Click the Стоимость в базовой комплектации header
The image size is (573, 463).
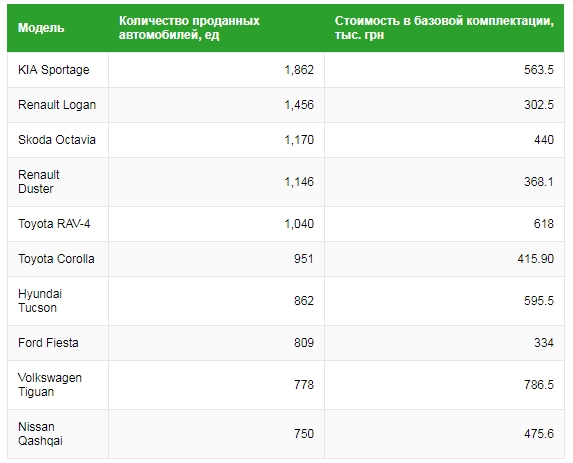pyautogui.click(x=444, y=28)
